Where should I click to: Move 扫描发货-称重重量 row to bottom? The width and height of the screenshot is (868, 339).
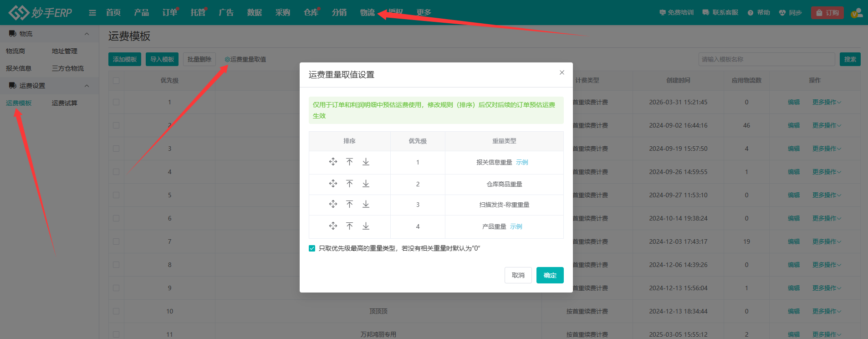(x=366, y=204)
